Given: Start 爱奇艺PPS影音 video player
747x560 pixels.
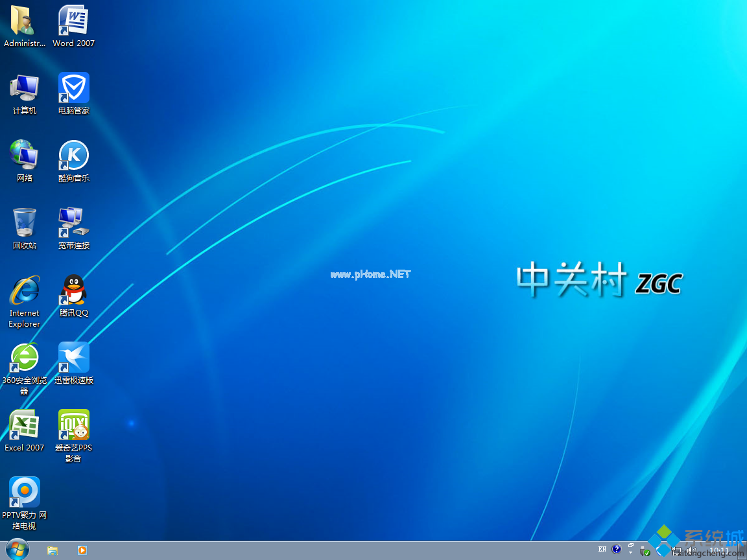Looking at the screenshot, I should point(73,425).
